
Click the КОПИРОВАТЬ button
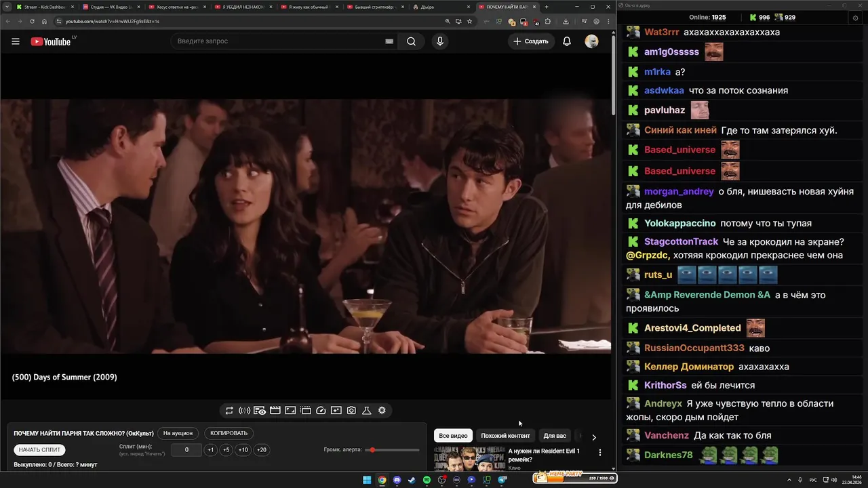229,433
